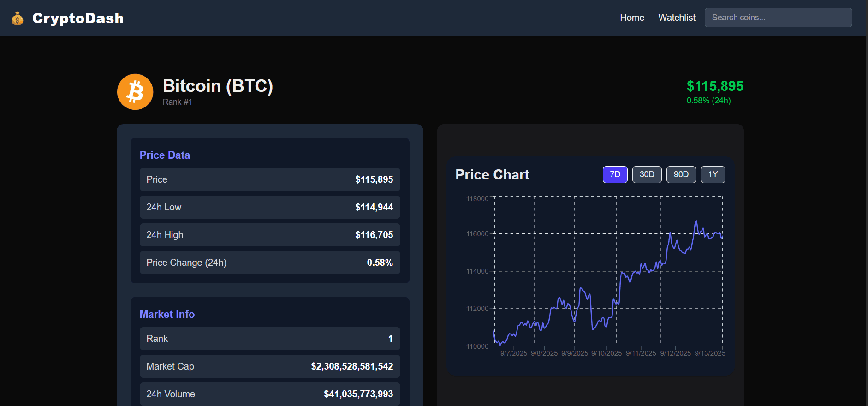
Task: Open the Watchlist nav link
Action: click(677, 18)
